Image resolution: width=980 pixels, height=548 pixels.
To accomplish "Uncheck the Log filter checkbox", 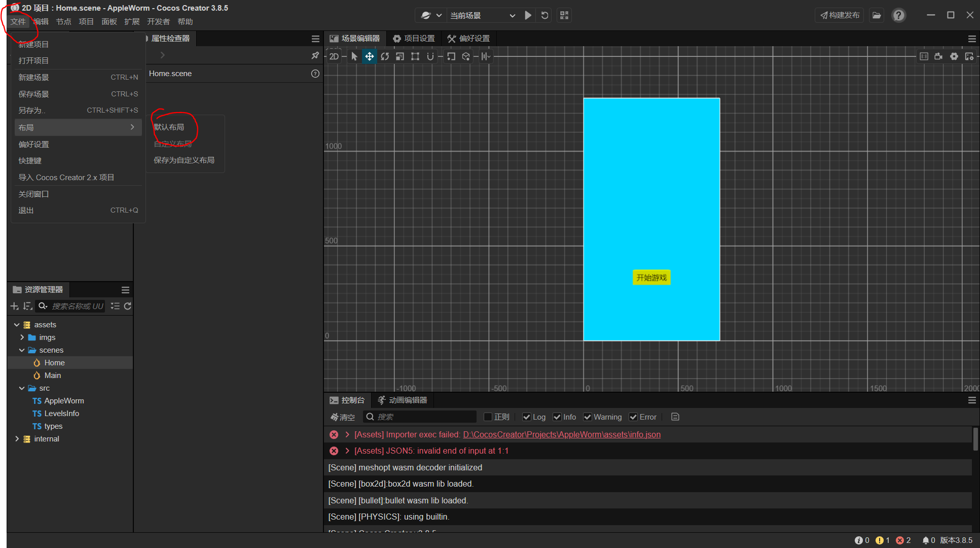I will click(527, 417).
